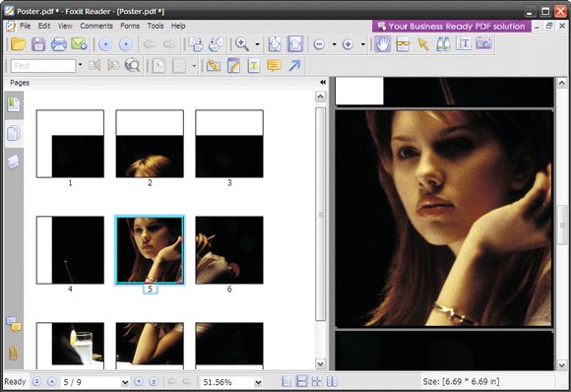The width and height of the screenshot is (571, 392).
Task: Open the Forms menu
Action: pos(130,26)
